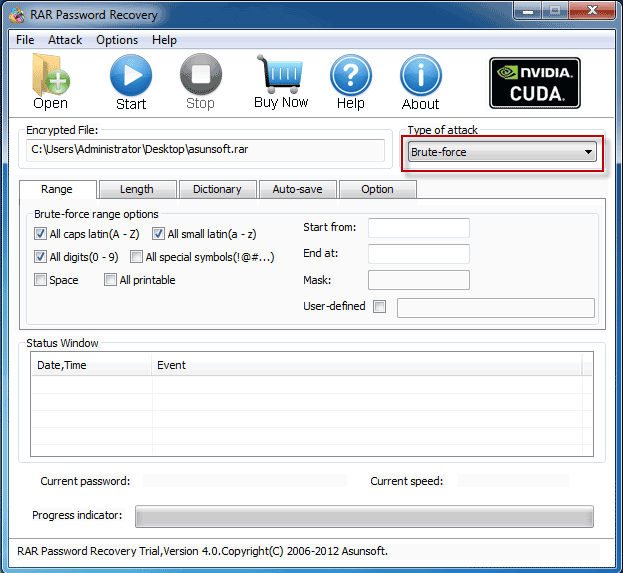Open the Options menu
Image resolution: width=623 pixels, height=573 pixels.
click(x=117, y=40)
